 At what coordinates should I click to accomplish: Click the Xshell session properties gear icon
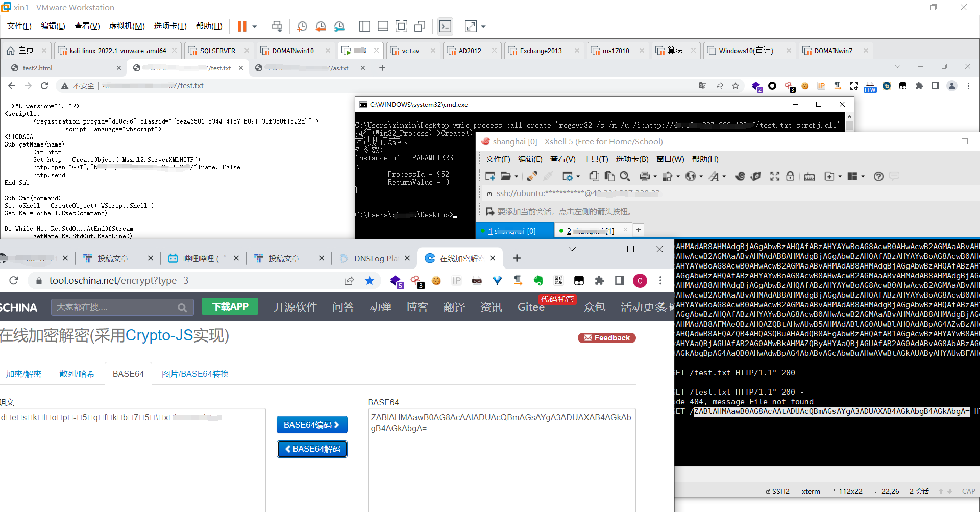click(567, 176)
